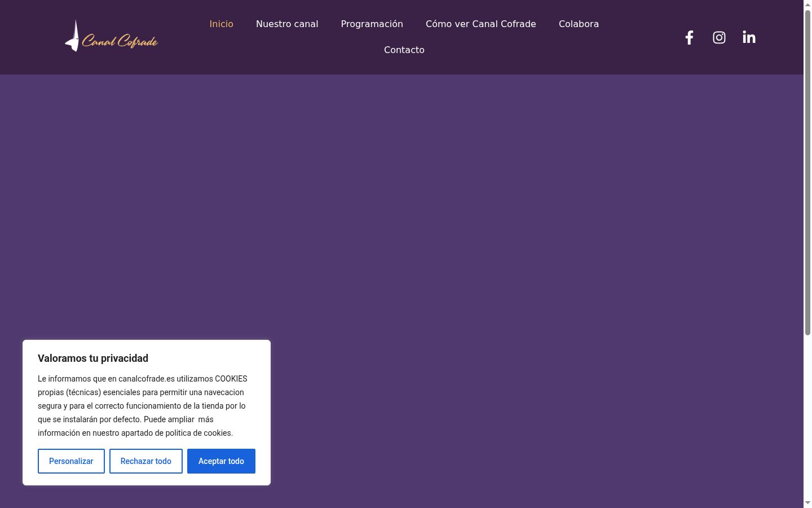
Task: Open the Instagram social icon
Action: [x=719, y=38]
